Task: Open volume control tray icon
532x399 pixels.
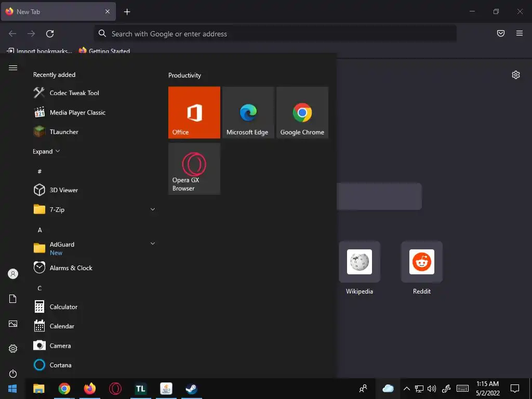Action: pyautogui.click(x=432, y=389)
